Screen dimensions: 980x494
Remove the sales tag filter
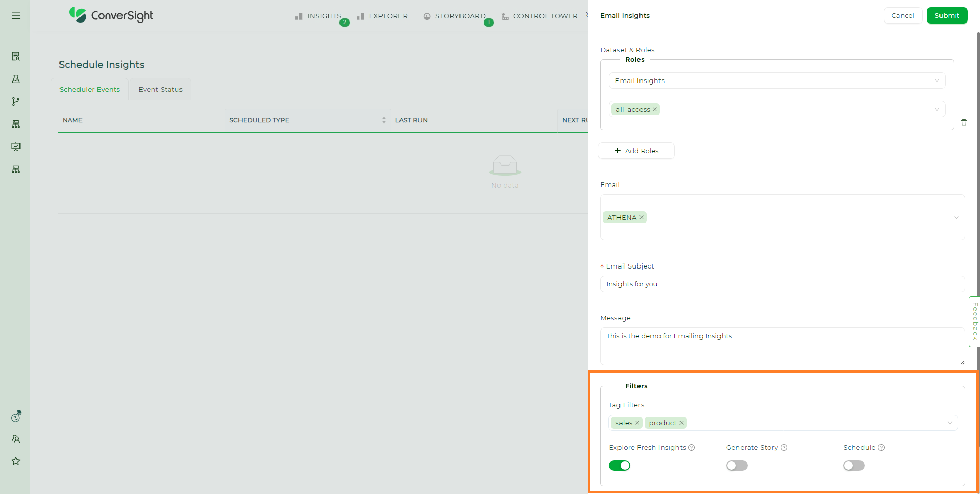click(637, 423)
